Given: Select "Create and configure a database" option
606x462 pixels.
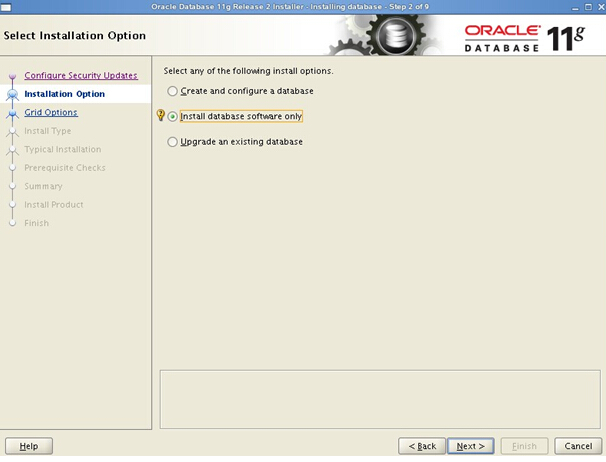Looking at the screenshot, I should (173, 91).
